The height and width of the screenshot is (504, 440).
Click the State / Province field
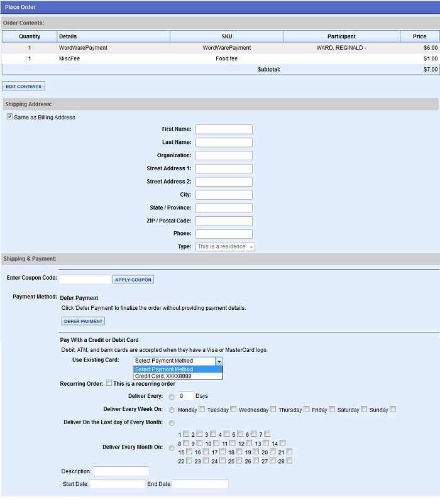point(224,208)
